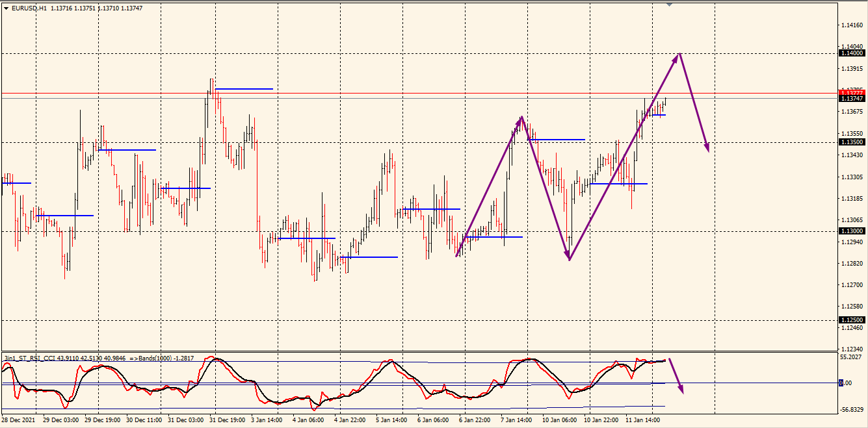Viewport: 868px width, 428px height.
Task: Click the 1.13000 price level label
Action: pos(852,231)
